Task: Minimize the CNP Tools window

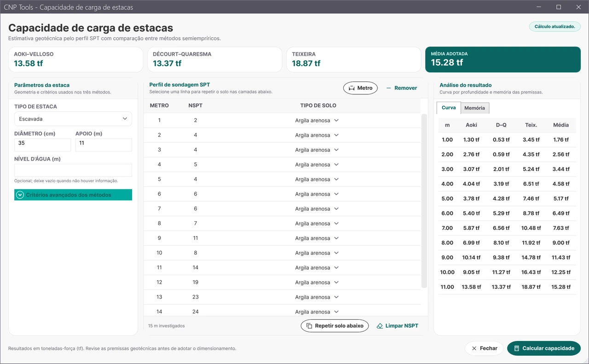Action: click(x=538, y=7)
